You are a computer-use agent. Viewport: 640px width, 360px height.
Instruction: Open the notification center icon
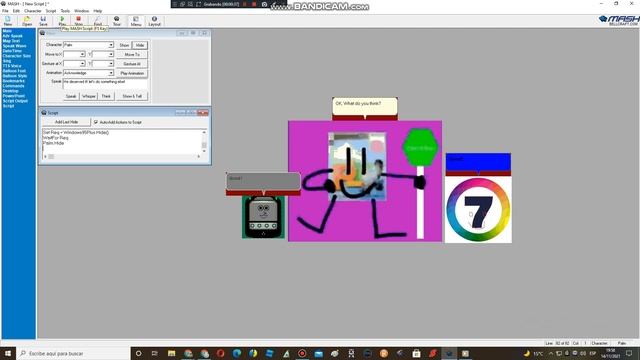pos(629,353)
